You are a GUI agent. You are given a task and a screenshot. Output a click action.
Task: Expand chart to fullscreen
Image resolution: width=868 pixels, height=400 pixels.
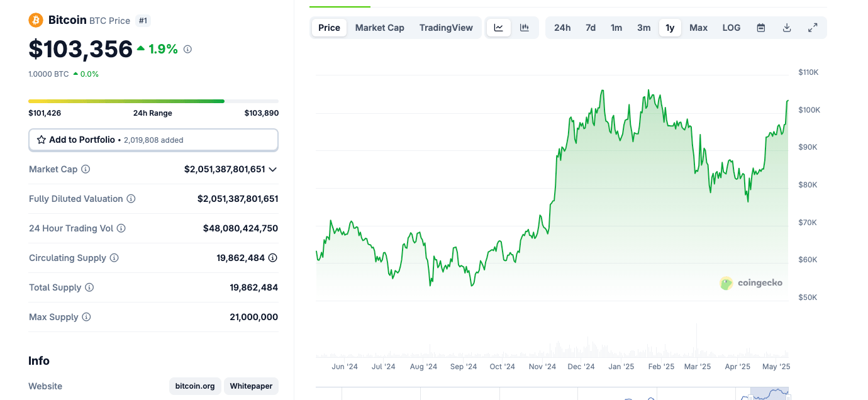pos(813,28)
